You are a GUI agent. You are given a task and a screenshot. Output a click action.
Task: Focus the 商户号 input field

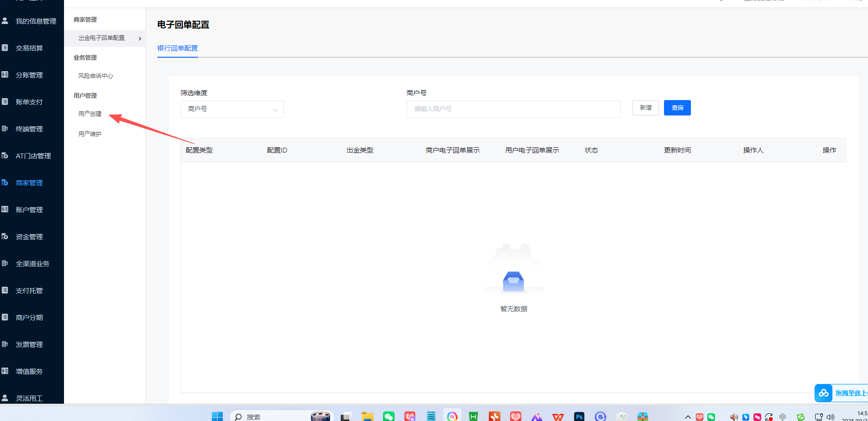tap(513, 109)
